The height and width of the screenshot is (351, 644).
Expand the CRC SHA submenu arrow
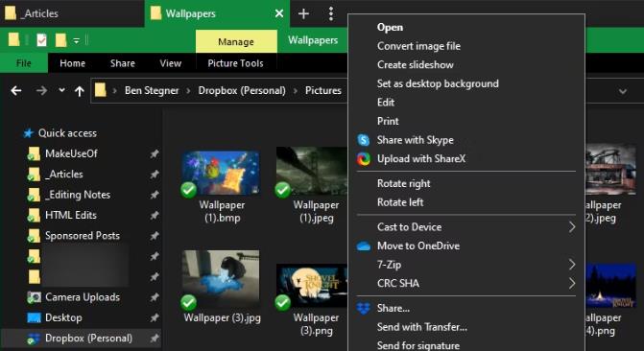(x=572, y=283)
